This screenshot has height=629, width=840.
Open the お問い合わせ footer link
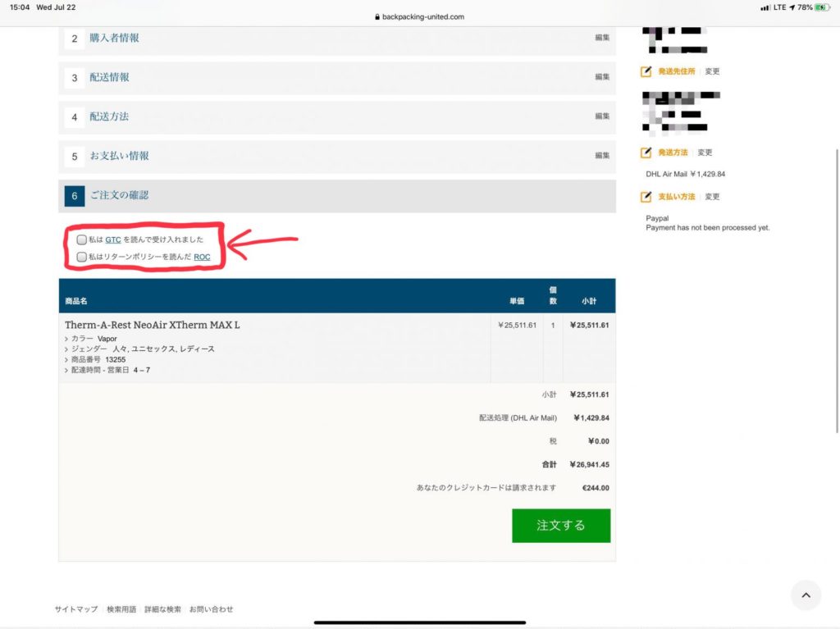tap(211, 609)
